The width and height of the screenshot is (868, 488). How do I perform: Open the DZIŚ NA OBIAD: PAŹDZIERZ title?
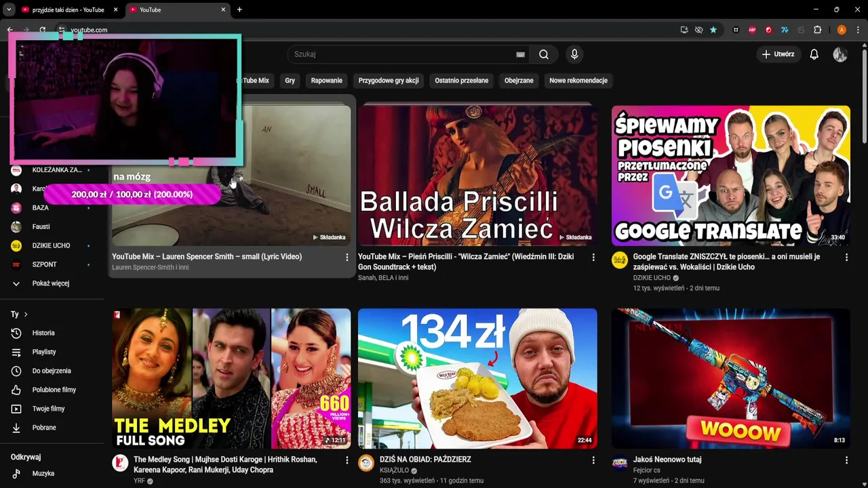(425, 460)
